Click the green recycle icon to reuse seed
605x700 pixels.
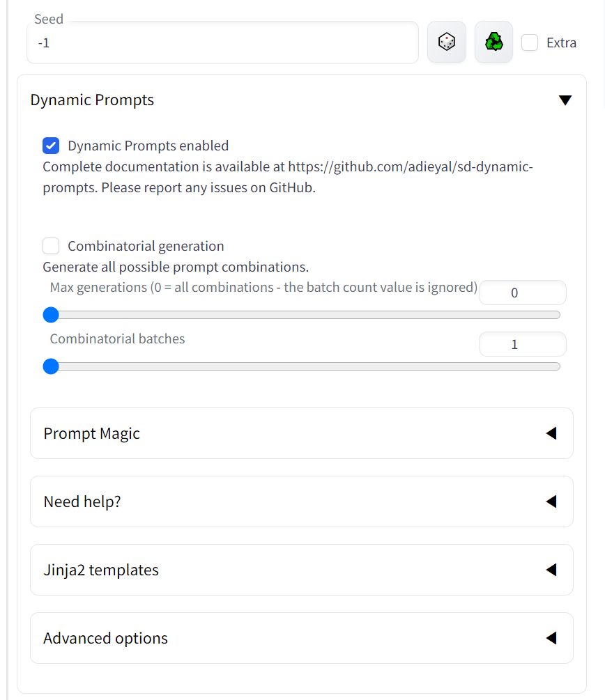pos(493,42)
